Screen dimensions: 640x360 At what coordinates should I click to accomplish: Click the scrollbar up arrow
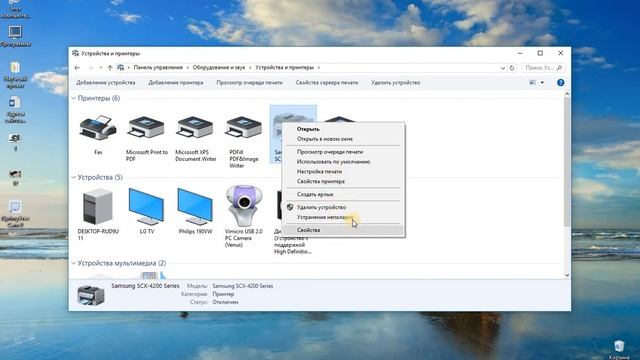click(567, 94)
